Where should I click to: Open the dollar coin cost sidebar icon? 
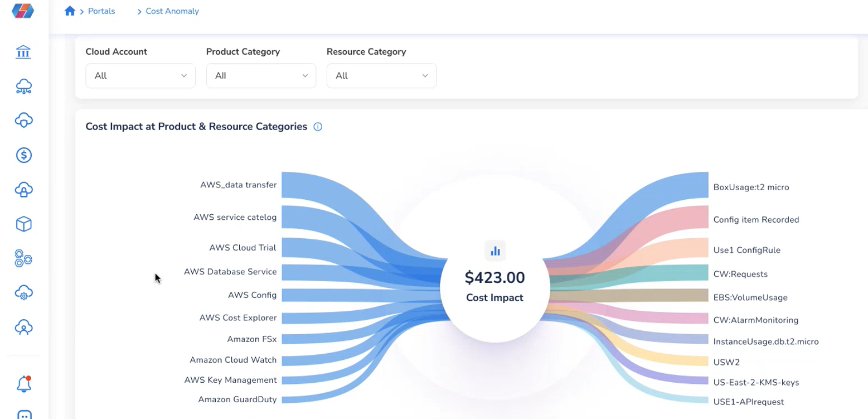click(23, 155)
